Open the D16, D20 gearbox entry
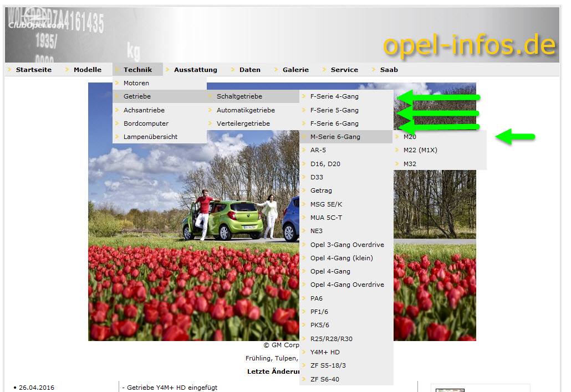Viewport: 571px width, 392px height. click(x=346, y=164)
